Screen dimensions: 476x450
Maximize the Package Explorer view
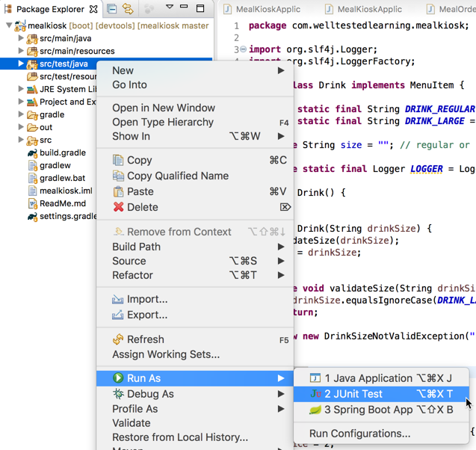click(x=200, y=8)
